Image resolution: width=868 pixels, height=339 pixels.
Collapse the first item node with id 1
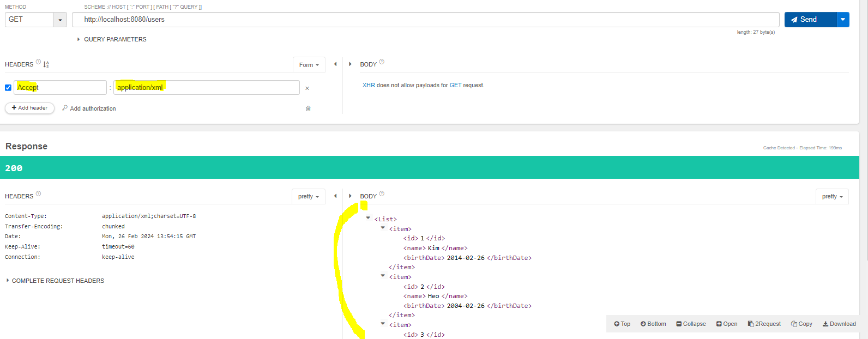coord(383,228)
